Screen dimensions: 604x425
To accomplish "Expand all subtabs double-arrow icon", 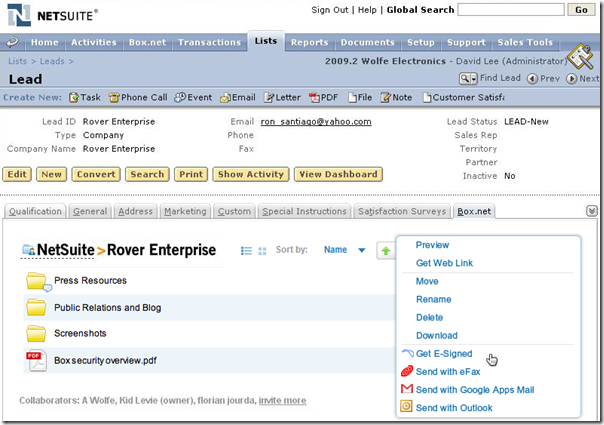I will point(592,211).
